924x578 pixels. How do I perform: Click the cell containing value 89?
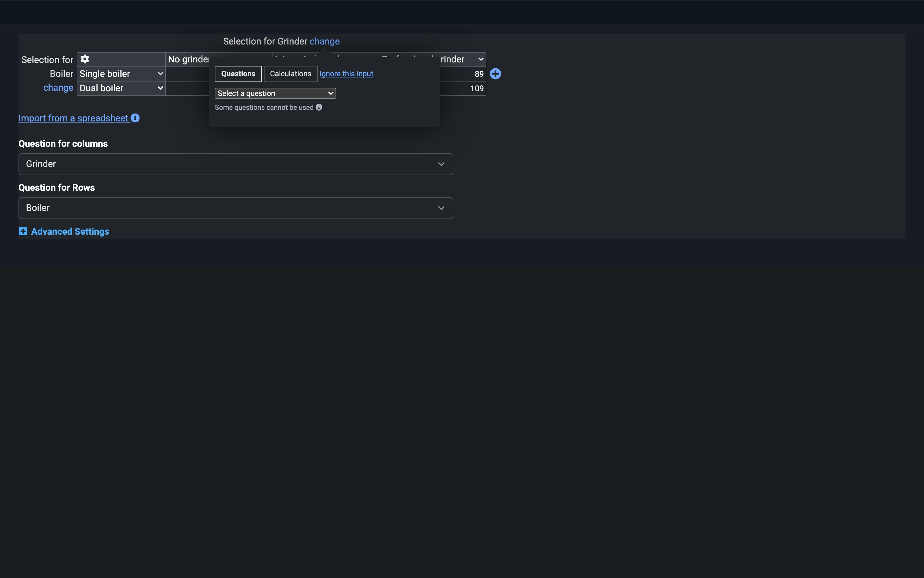(x=463, y=74)
